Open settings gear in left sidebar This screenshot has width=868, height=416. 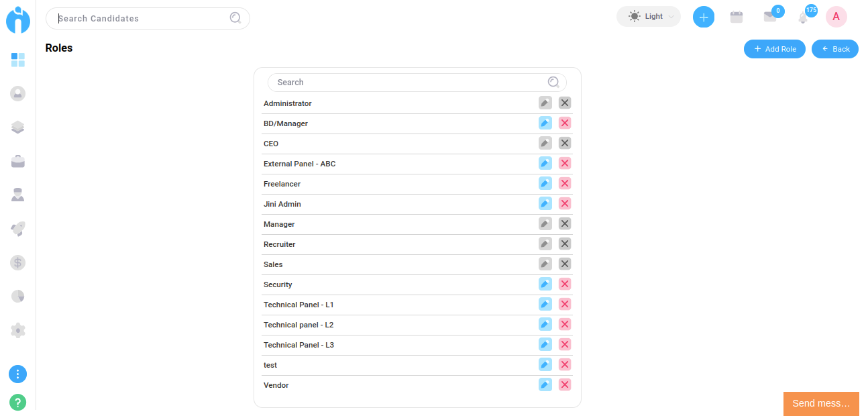click(x=18, y=330)
